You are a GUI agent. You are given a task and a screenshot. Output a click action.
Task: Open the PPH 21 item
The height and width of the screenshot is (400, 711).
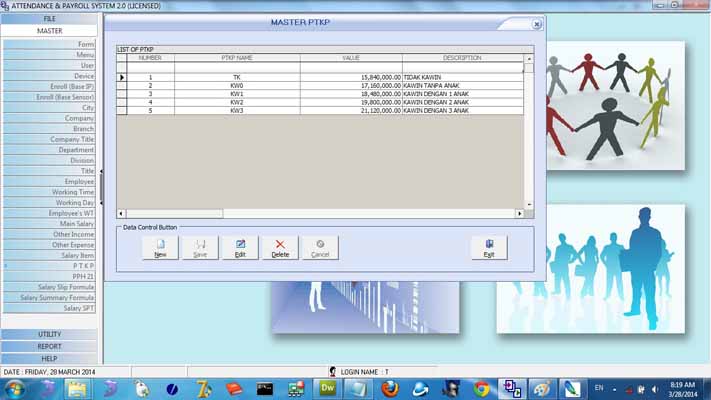point(49,276)
